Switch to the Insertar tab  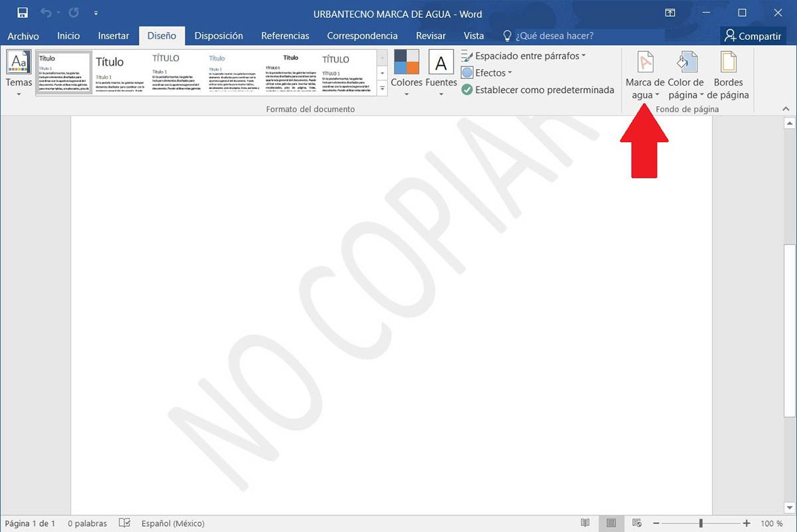(x=113, y=36)
